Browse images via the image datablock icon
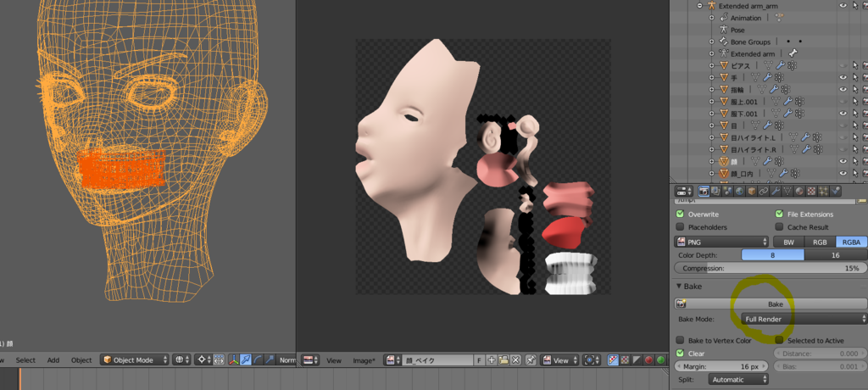 (x=392, y=360)
